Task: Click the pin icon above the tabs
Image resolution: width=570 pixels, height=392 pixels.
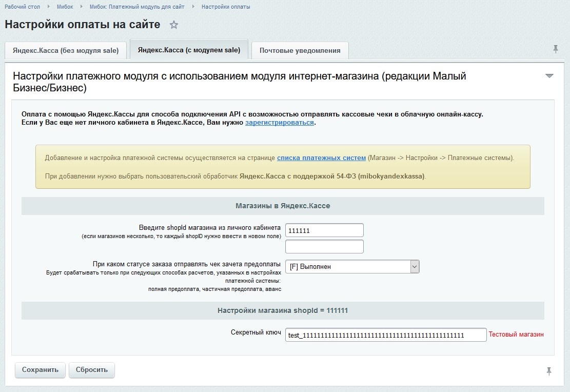Action: [556, 49]
